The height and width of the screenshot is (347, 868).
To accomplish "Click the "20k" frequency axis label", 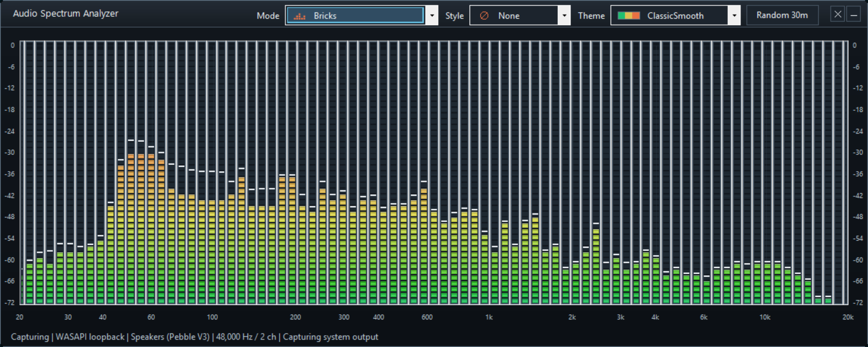I will (848, 317).
